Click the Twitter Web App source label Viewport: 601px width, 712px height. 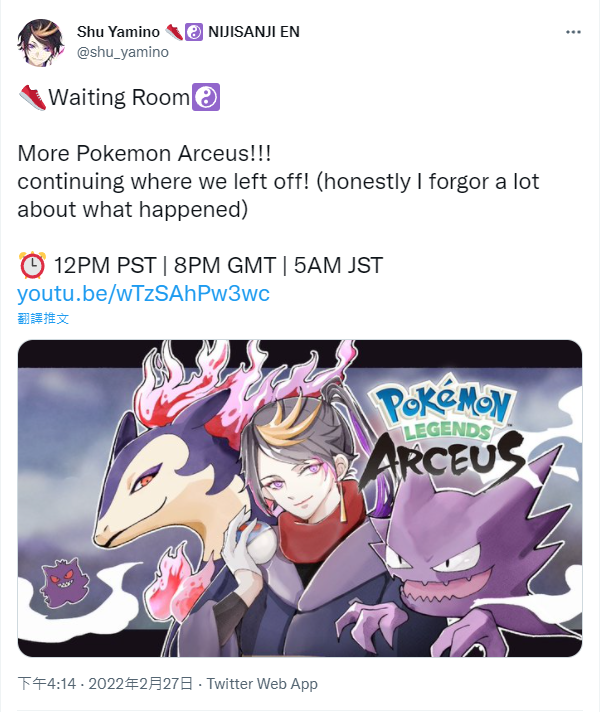pyautogui.click(x=262, y=683)
